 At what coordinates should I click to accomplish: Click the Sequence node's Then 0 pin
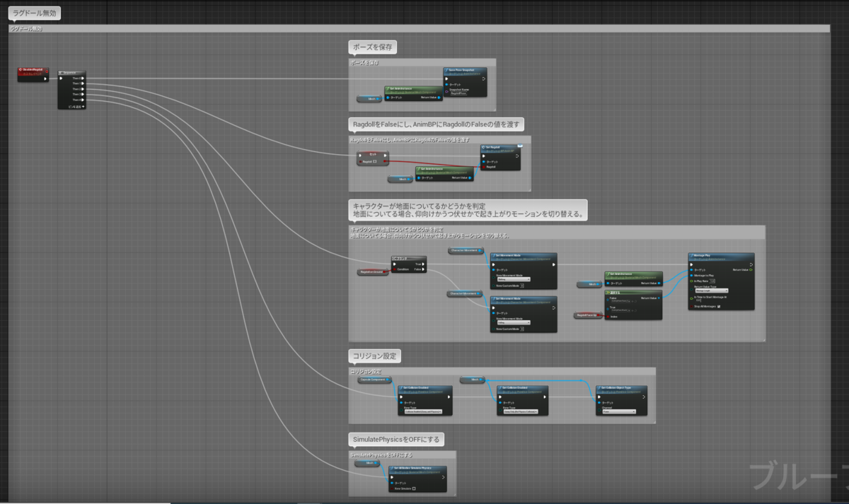[82, 78]
